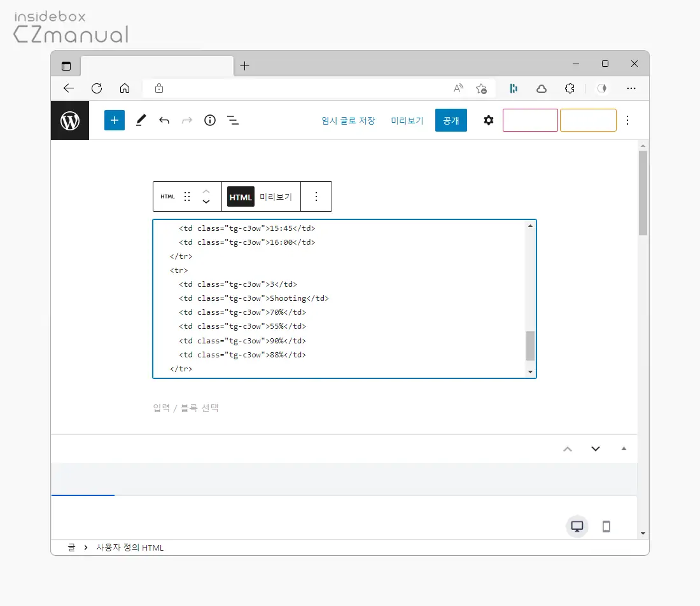Screen dimensions: 700x606
Task: Click the code textarea scroll up arrow
Action: [530, 226]
